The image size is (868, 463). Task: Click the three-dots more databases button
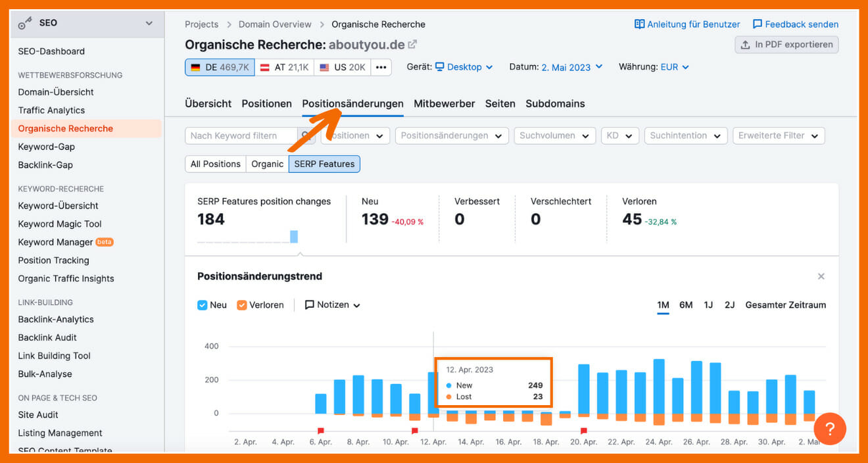381,67
